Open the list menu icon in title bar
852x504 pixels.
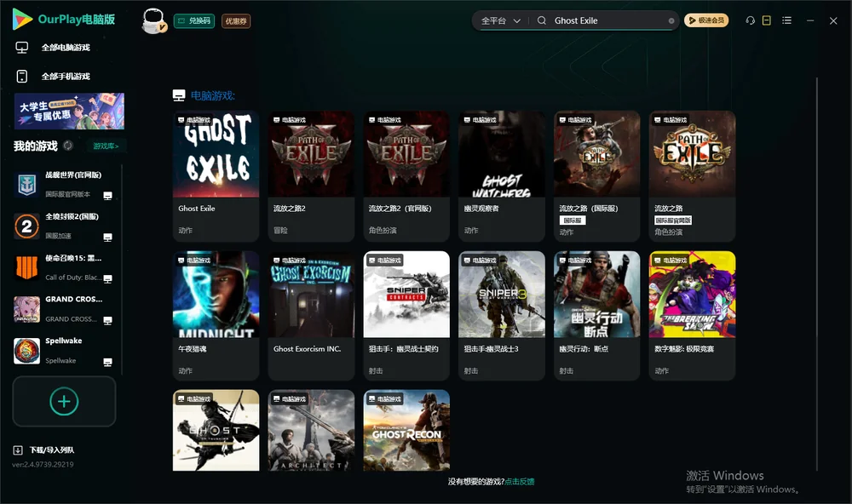coord(786,20)
